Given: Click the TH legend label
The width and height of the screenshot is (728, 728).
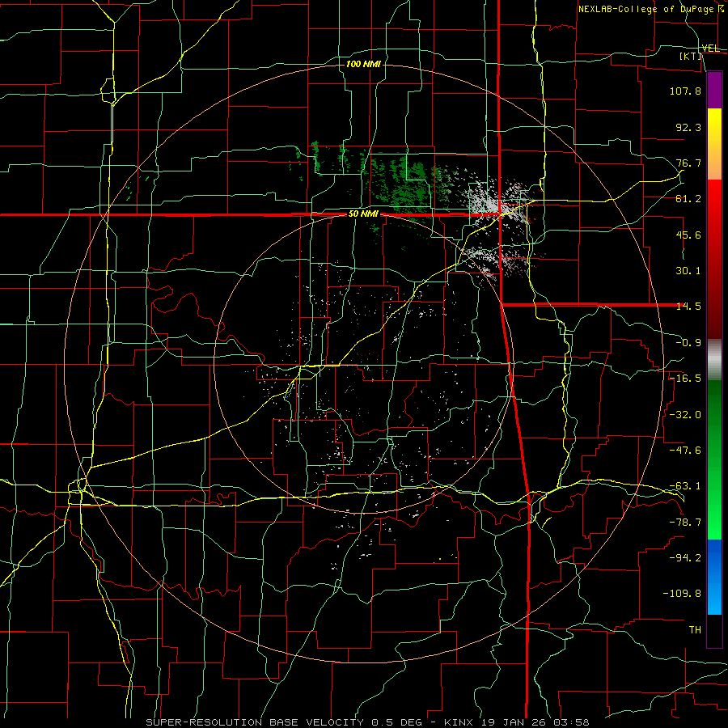Looking at the screenshot, I should click(x=695, y=630).
